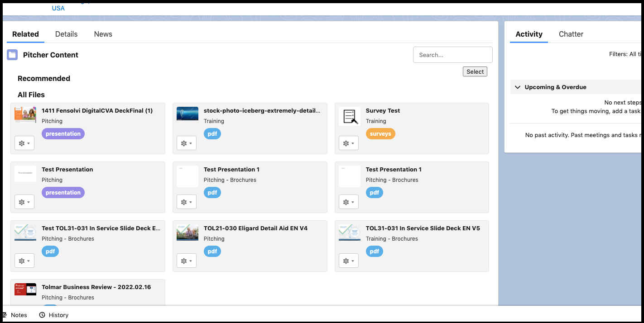Open the 1411 Fensolvi DigitalCVA thumbnail

tap(25, 114)
